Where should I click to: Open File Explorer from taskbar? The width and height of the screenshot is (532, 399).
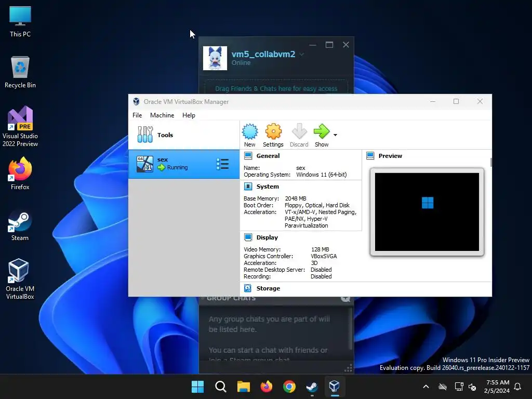244,387
